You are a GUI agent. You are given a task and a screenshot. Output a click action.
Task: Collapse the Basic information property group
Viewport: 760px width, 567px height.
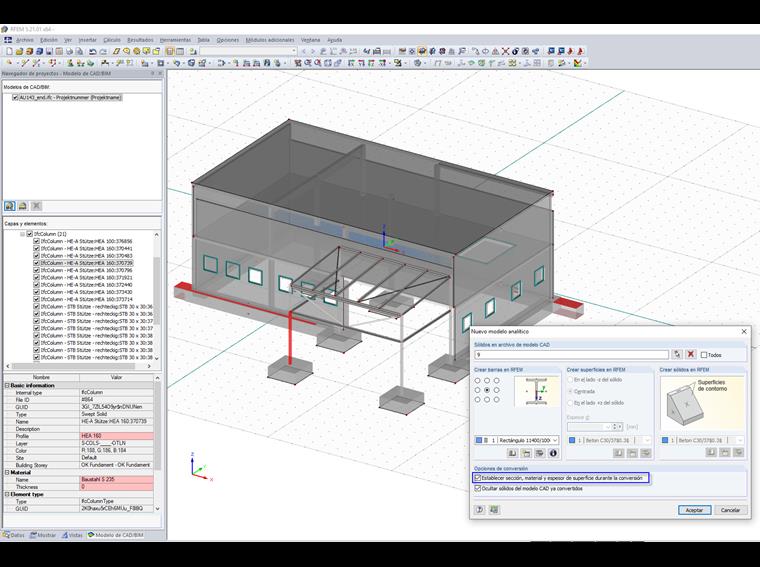7,385
